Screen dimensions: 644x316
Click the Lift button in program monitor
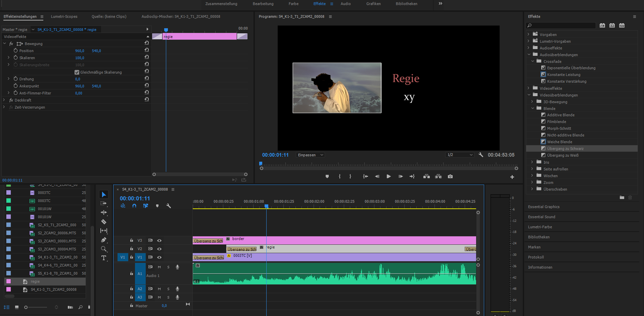[426, 176]
